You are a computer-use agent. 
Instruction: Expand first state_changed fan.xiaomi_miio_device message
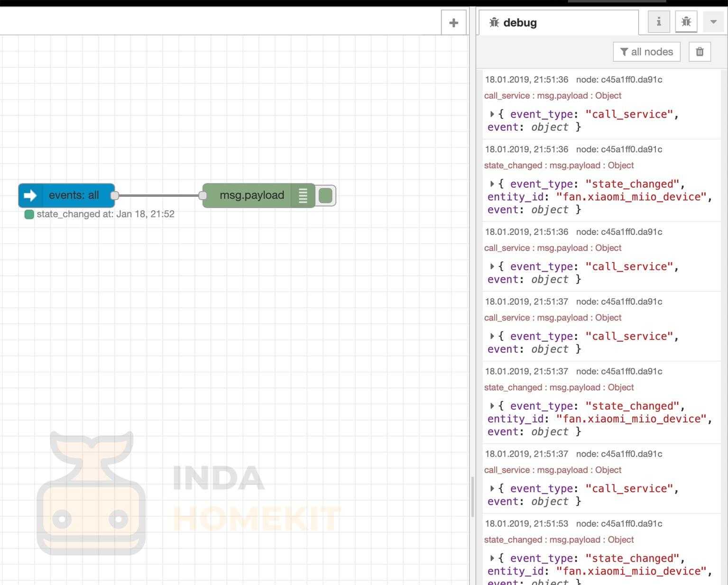tap(492, 184)
